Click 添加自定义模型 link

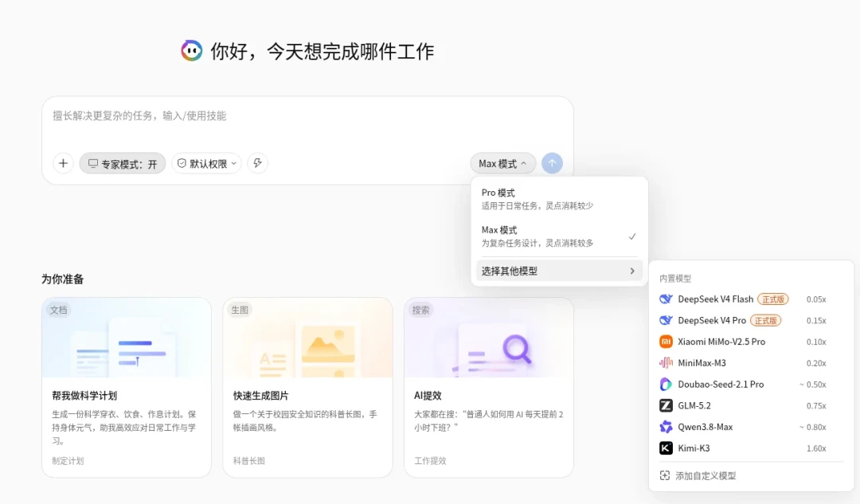[x=706, y=476]
